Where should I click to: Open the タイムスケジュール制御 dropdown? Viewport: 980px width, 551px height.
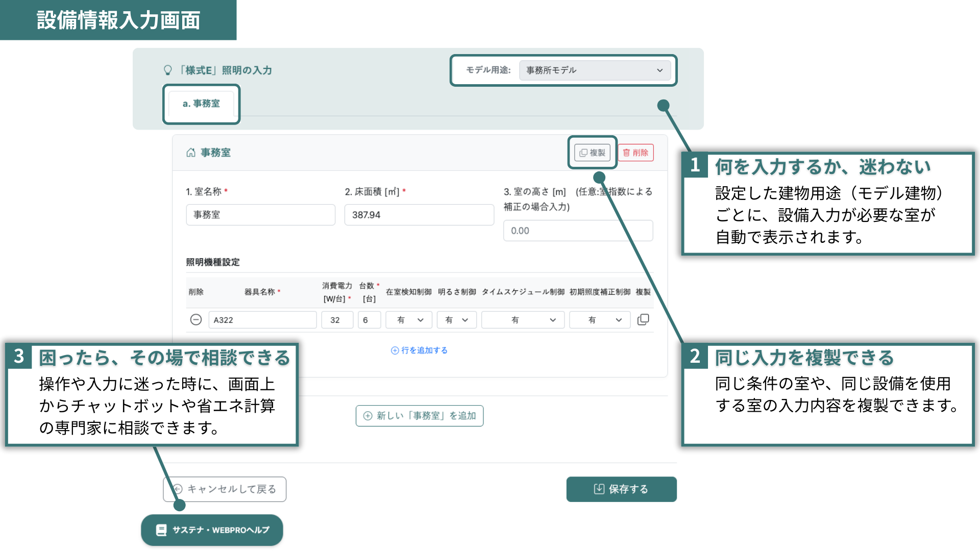pos(523,320)
